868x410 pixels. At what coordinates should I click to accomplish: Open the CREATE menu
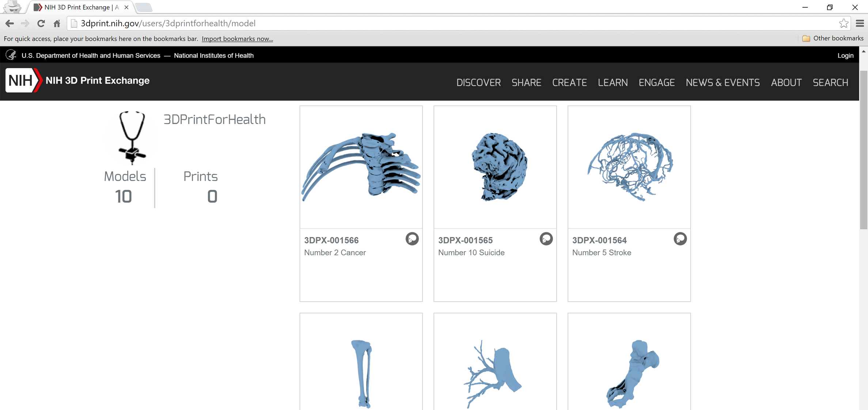[569, 83]
